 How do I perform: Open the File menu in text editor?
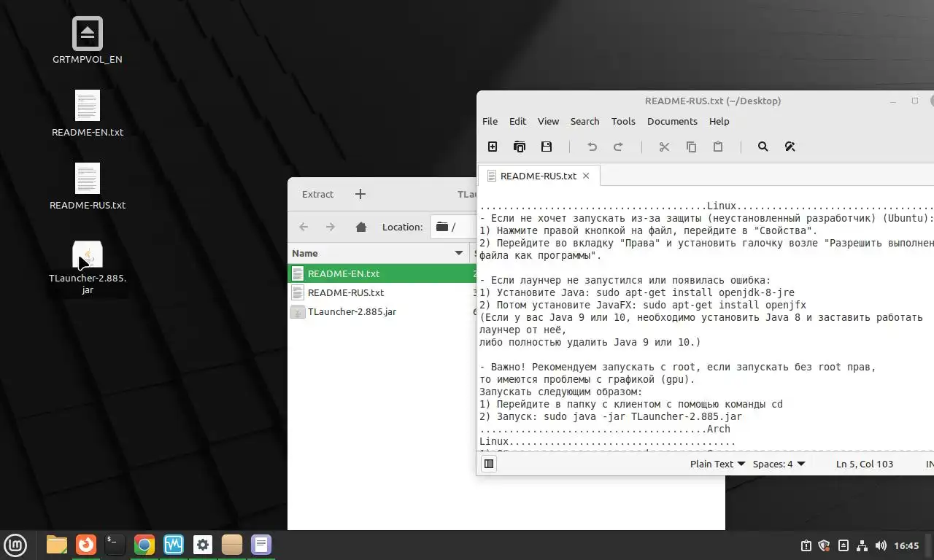coord(490,121)
